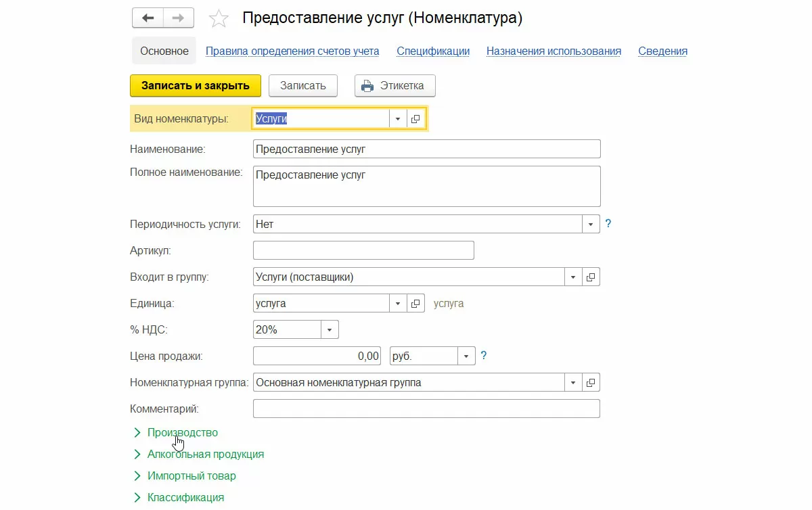Click the back navigation arrow
Screen dimensions: 812x510
(x=148, y=18)
